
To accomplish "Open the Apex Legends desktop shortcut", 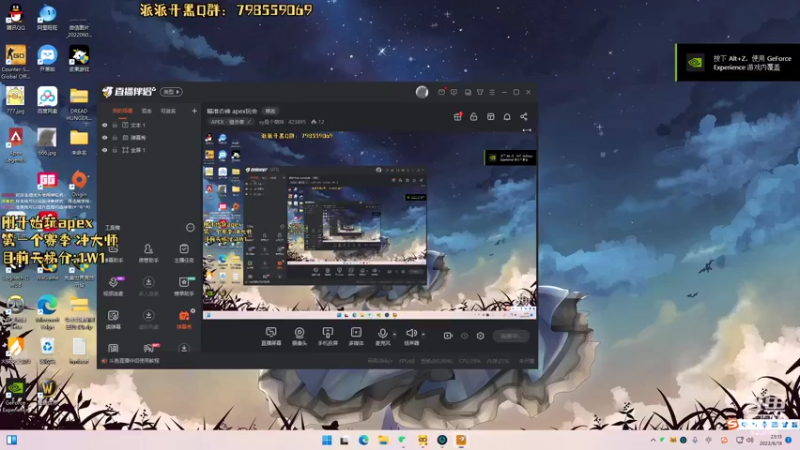I will coord(15,145).
